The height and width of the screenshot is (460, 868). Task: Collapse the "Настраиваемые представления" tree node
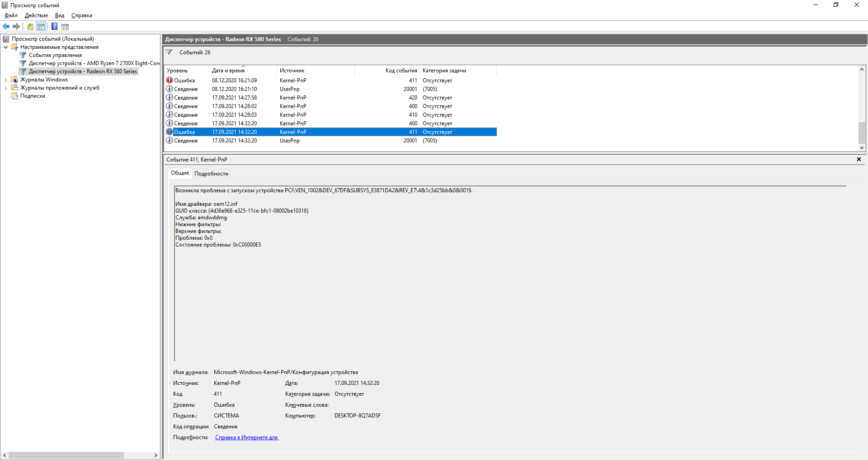5,47
